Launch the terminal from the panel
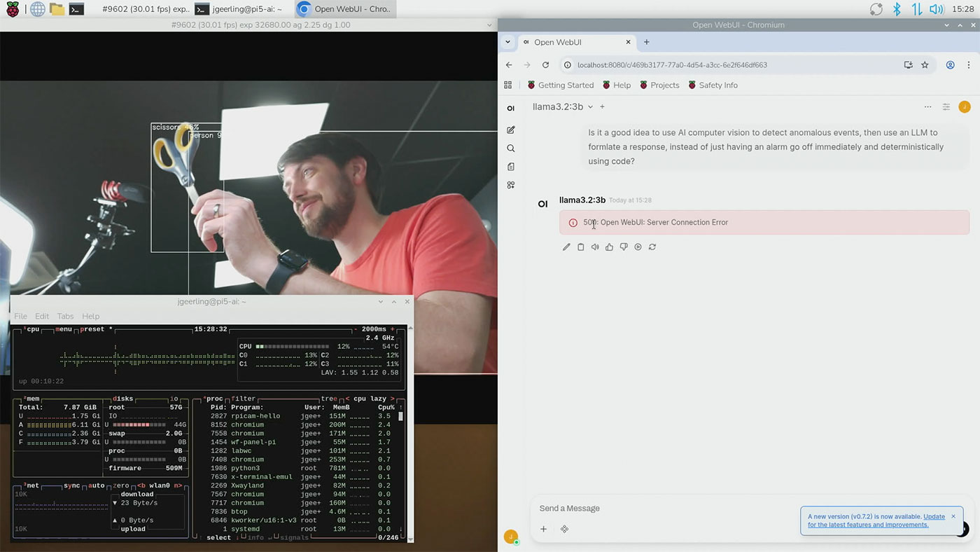 (x=77, y=9)
